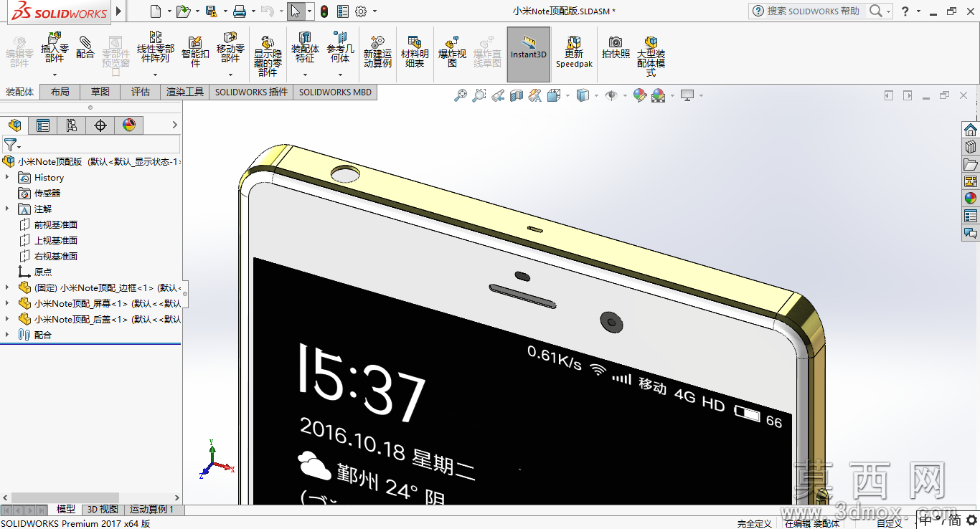Click Zoom to Area magnifier icon
980x529 pixels.
pos(479,95)
